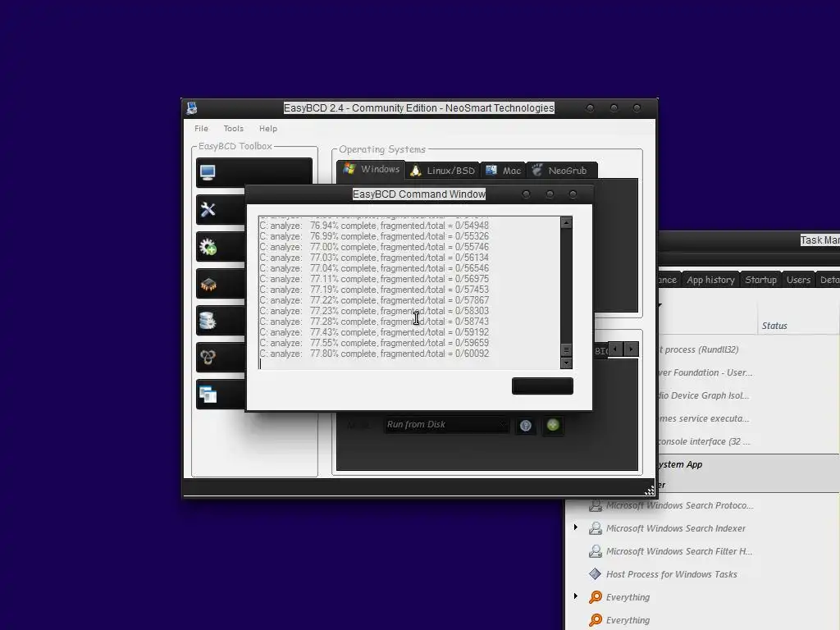The width and height of the screenshot is (840, 630).
Task: Switch to the Windows operating system tab
Action: point(372,169)
